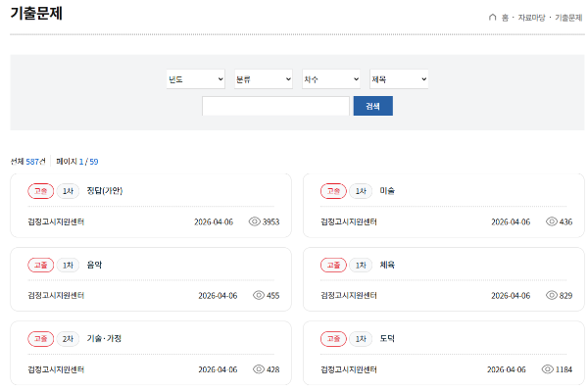588x391 pixels.
Task: Click 고졸 badge on 체육 card
Action: (333, 265)
